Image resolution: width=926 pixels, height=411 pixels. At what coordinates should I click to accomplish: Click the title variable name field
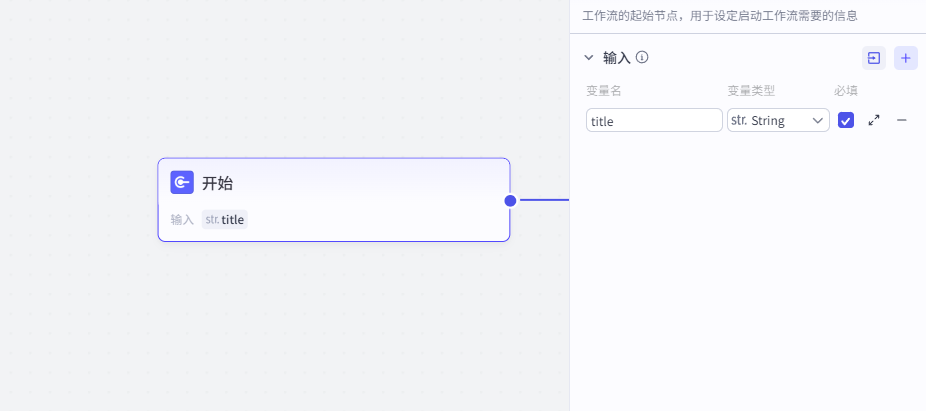point(654,120)
